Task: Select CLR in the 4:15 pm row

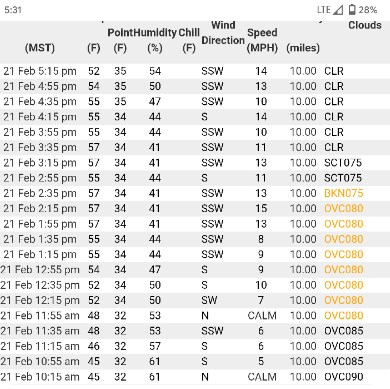Action: (x=334, y=117)
